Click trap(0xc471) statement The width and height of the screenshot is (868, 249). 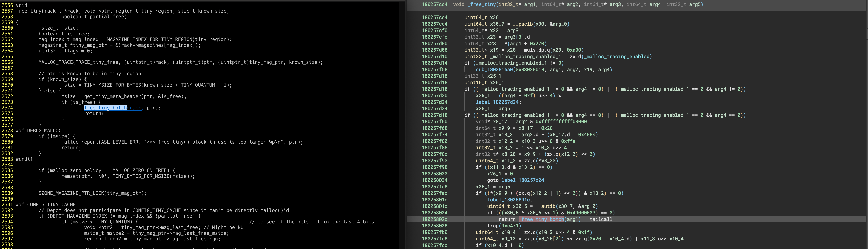[504, 226]
